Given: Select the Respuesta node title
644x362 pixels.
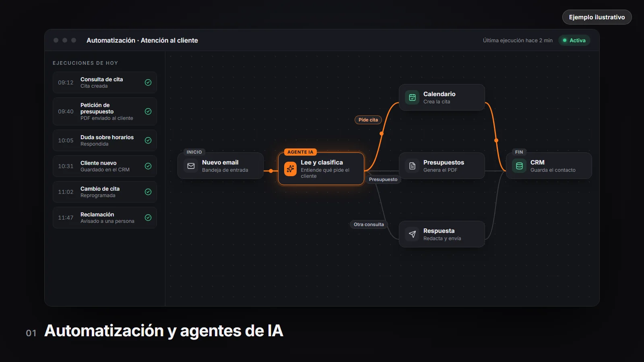Looking at the screenshot, I should [439, 231].
